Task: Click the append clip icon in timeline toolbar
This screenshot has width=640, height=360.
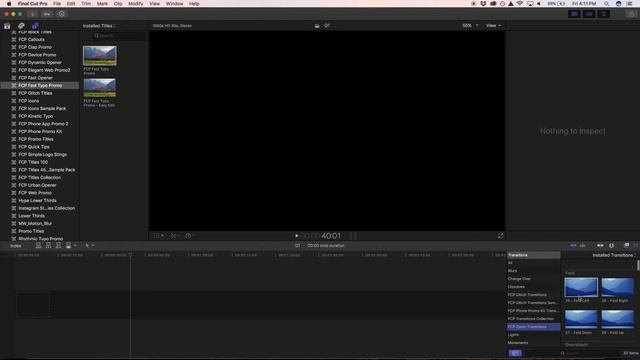Action: (58, 245)
